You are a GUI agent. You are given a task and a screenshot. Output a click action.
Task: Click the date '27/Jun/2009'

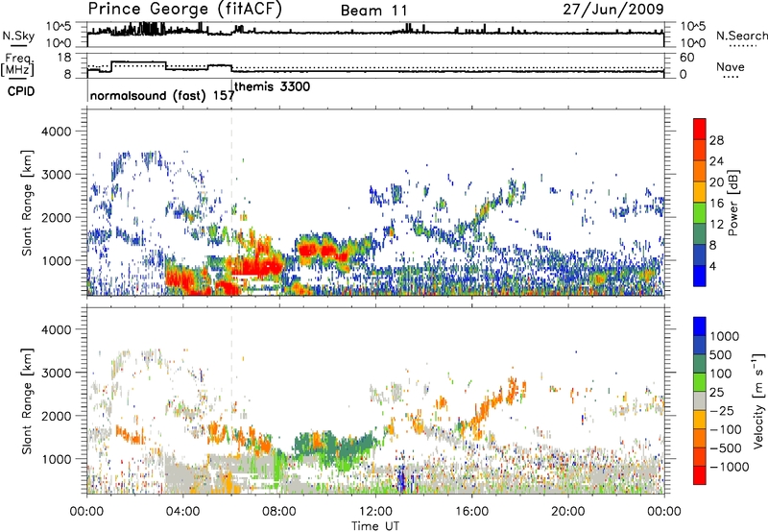pos(613,9)
